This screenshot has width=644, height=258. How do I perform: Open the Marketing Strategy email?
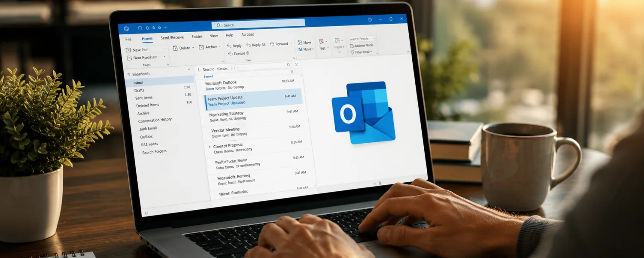tap(255, 115)
